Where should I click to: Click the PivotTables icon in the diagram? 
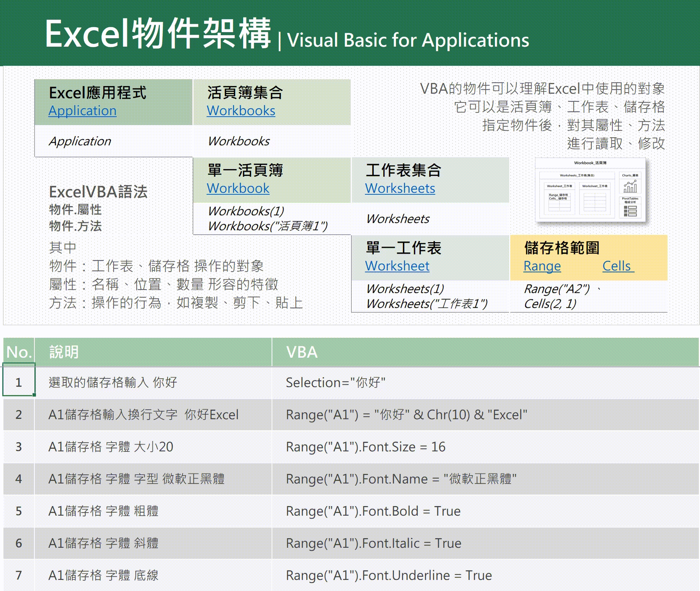tap(630, 211)
